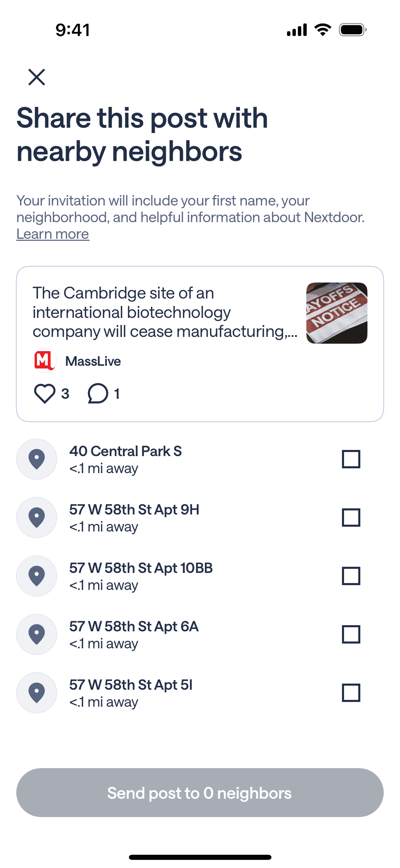
Task: Tap location pin for Apt 5I
Action: (37, 693)
